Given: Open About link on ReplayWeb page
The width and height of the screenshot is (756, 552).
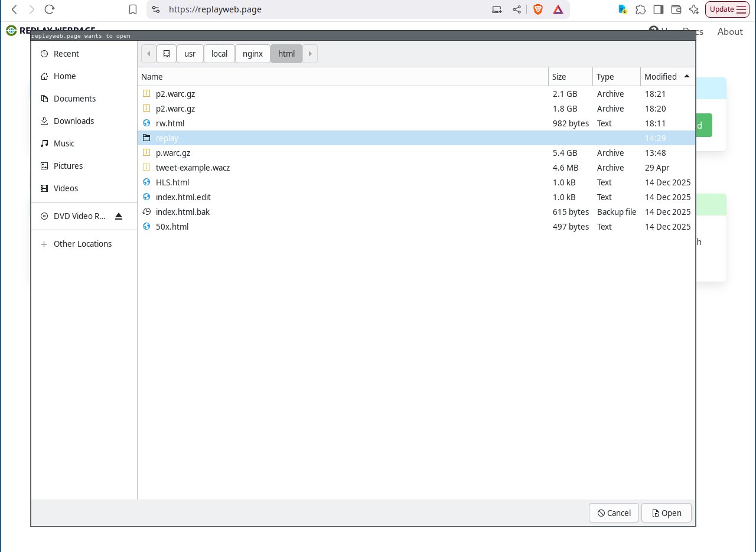Looking at the screenshot, I should click(730, 31).
